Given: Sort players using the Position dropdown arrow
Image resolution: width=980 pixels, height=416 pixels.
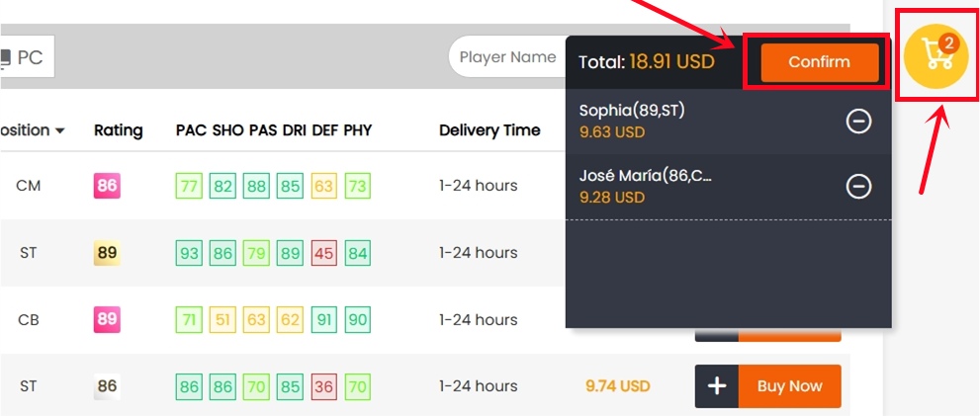Looking at the screenshot, I should [x=60, y=130].
